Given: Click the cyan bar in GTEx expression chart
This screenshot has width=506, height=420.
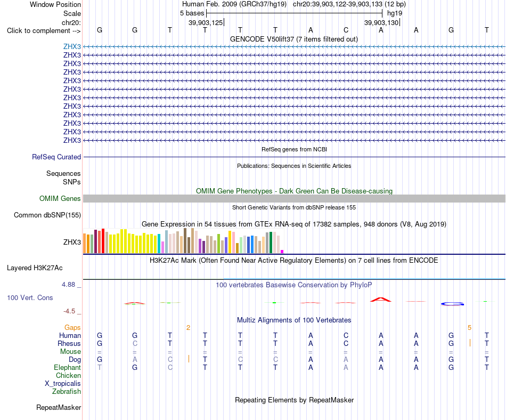Looking at the screenshot, I should [x=159, y=244].
